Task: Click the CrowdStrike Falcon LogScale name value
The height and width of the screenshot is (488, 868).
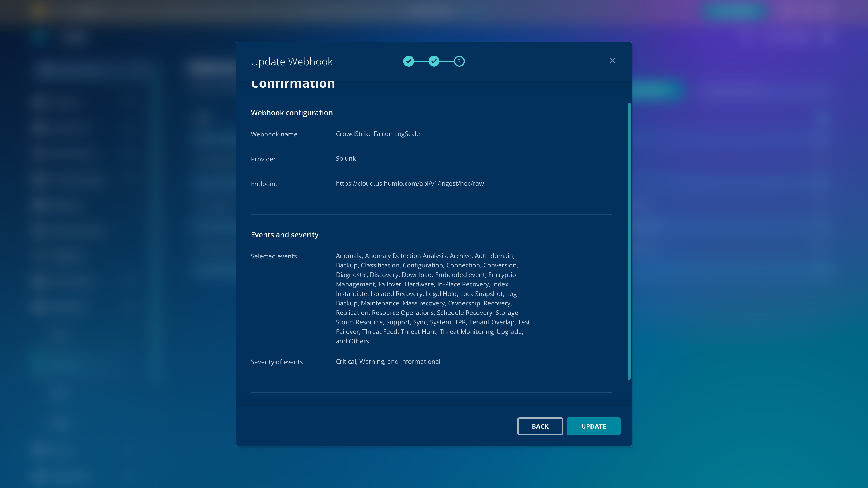Action: (x=377, y=134)
